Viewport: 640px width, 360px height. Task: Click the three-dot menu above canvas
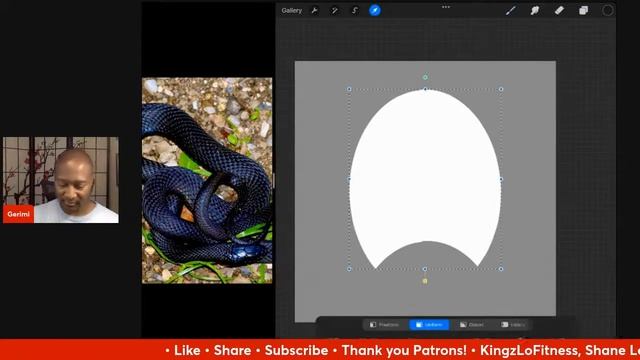(446, 7)
